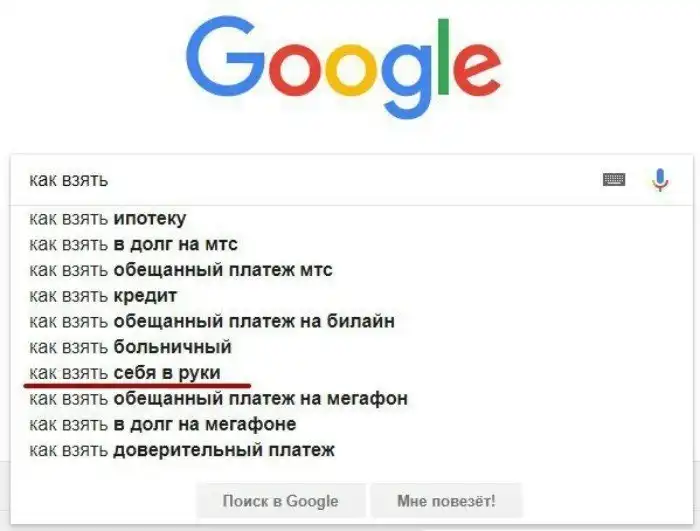Choose 'как взять обещанный платеж на билайн'
Screen dimensions: 700x531
212,321
